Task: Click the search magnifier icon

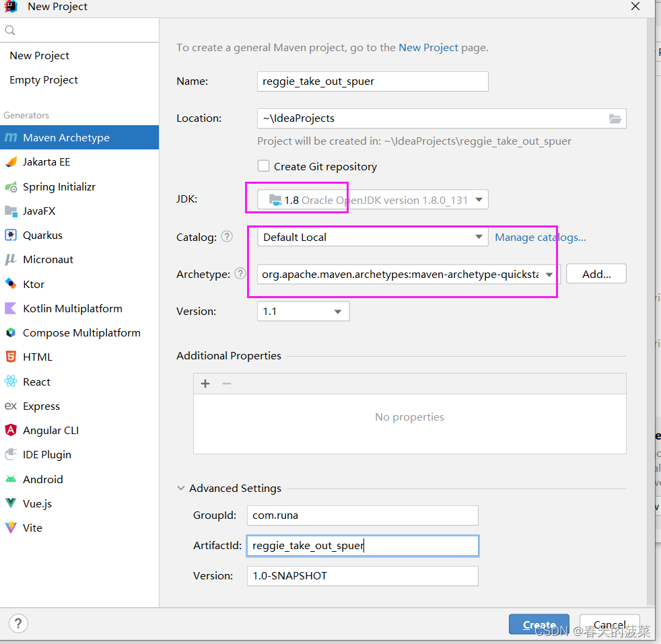Action: 10,30
